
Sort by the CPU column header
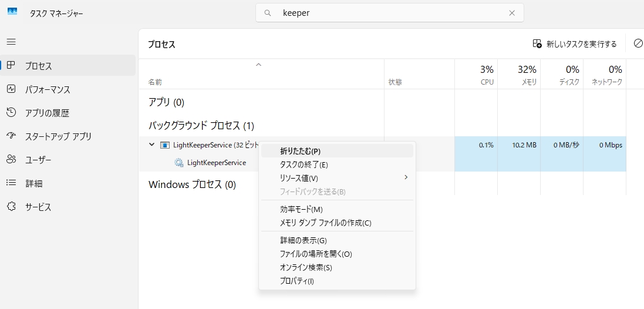pos(476,75)
